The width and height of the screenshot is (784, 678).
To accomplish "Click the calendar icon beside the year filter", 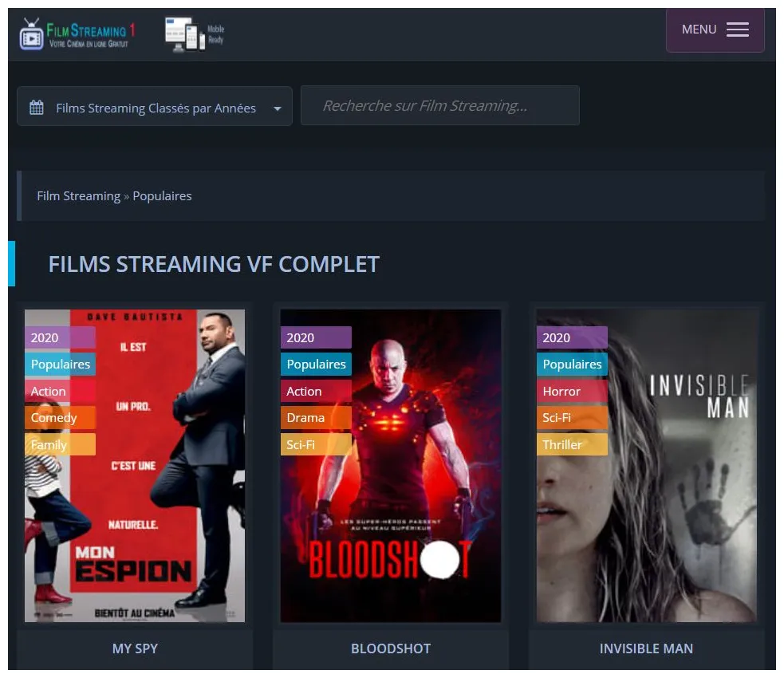I will [x=37, y=104].
